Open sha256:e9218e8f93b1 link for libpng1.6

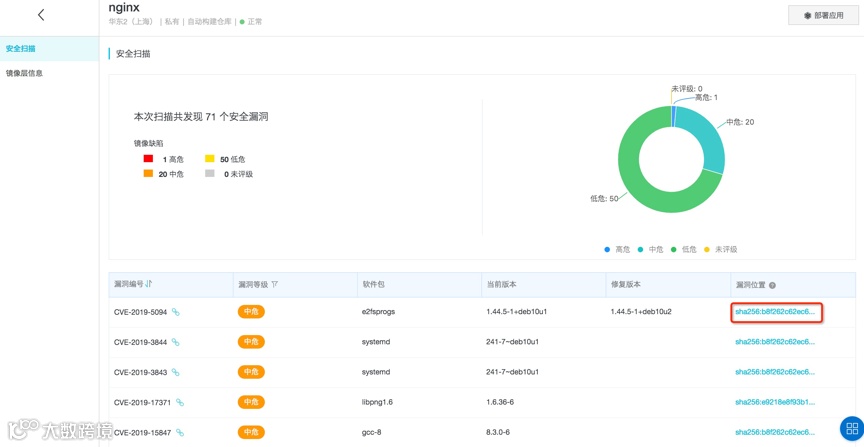pos(775,402)
